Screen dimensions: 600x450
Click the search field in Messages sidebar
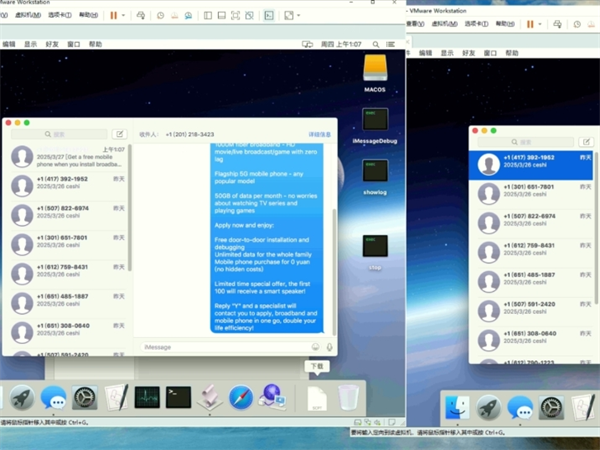pyautogui.click(x=60, y=133)
